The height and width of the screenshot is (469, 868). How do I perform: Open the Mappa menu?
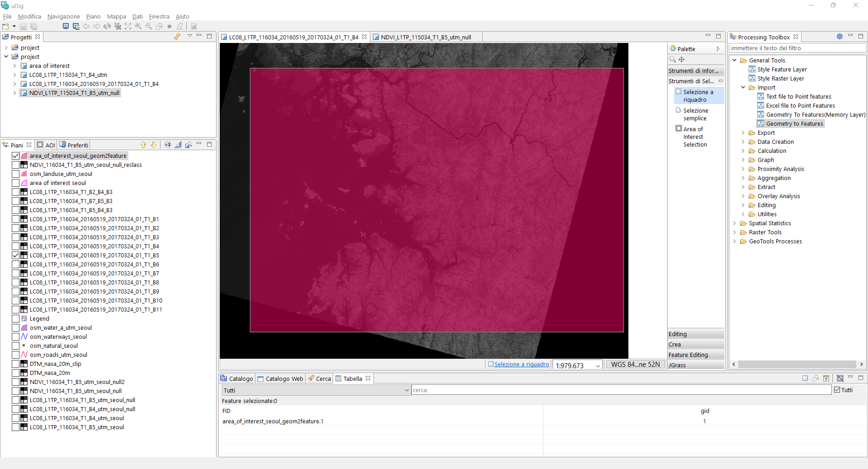pos(116,17)
